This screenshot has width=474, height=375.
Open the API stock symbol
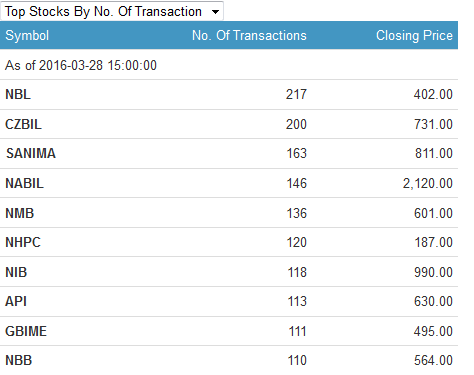click(x=16, y=301)
